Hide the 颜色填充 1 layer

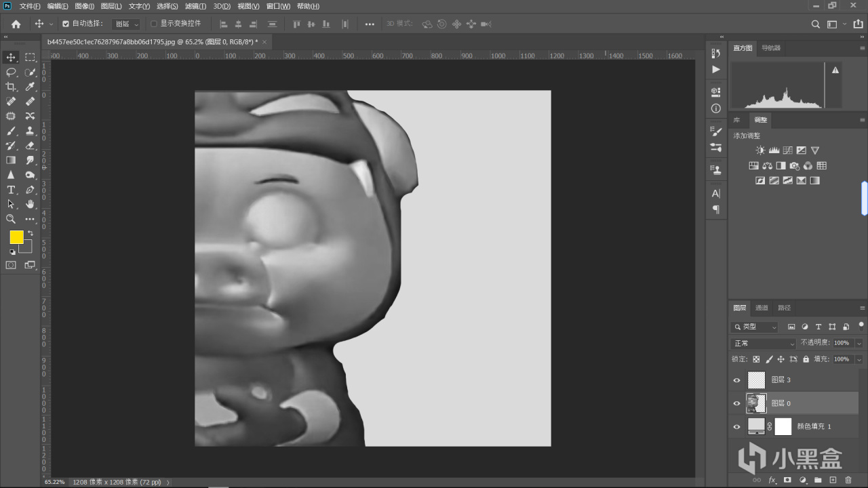click(737, 426)
